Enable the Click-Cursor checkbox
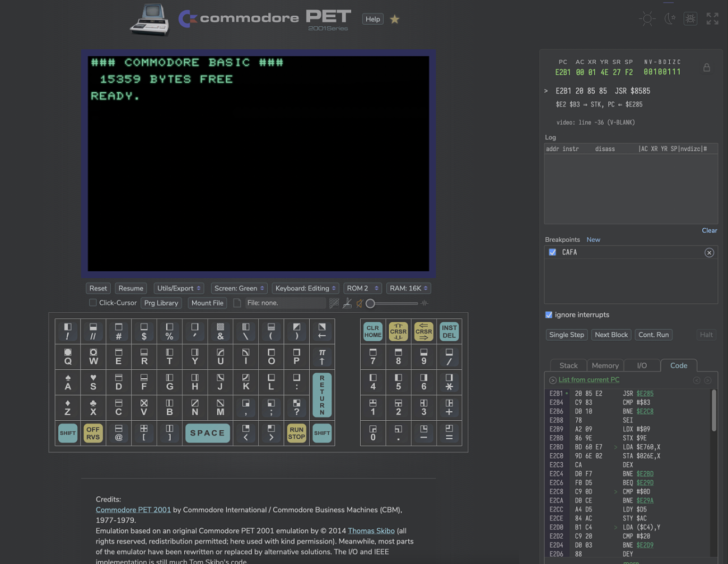 [93, 303]
